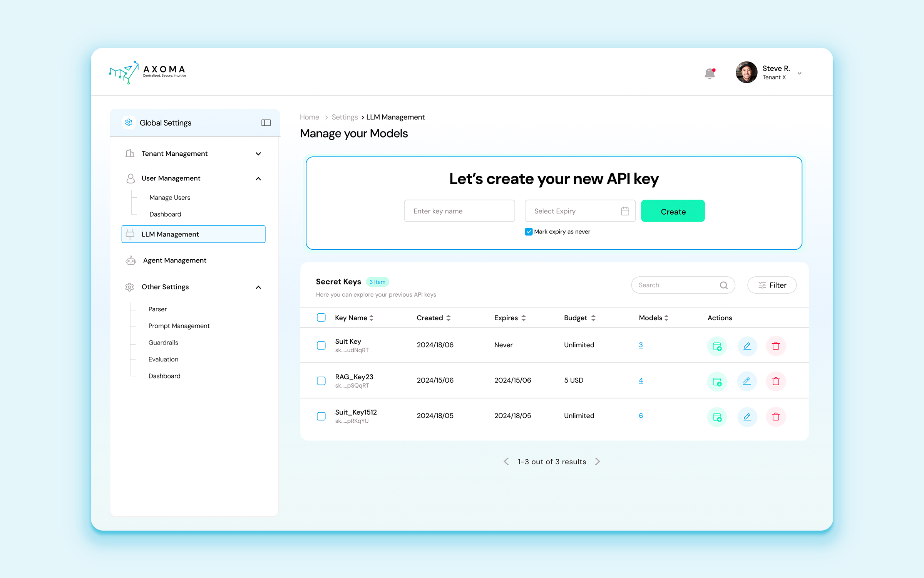
Task: Delete the Suit Key row
Action: tap(775, 346)
